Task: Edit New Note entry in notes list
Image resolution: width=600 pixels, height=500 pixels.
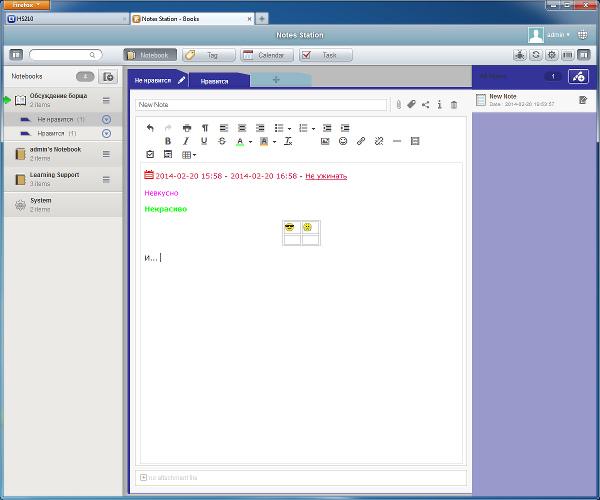Action: click(583, 100)
